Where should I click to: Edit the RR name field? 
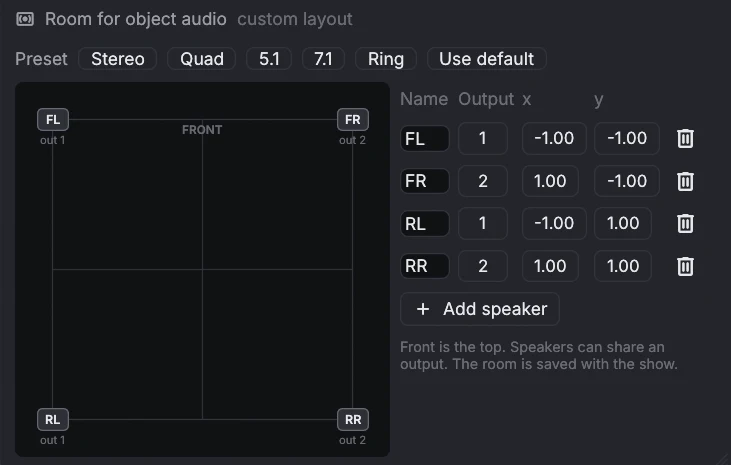[x=425, y=266]
